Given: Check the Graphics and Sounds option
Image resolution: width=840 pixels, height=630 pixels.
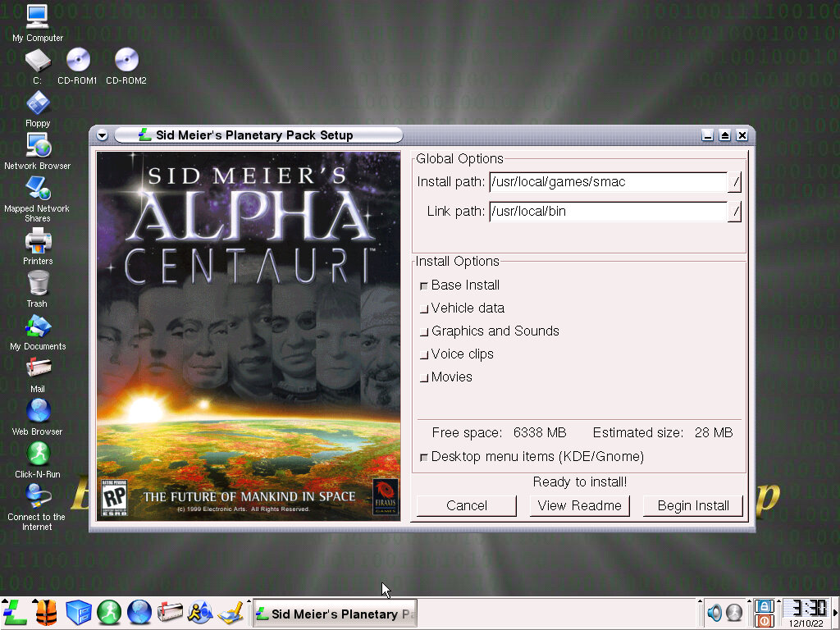Looking at the screenshot, I should click(x=424, y=332).
